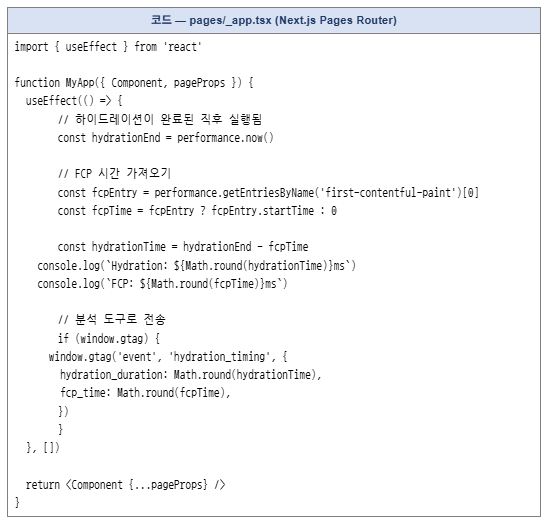Click the 'fcp_time: Math.round(fcpTime),' line
Screen dimensions: 548x524
[x=145, y=393]
